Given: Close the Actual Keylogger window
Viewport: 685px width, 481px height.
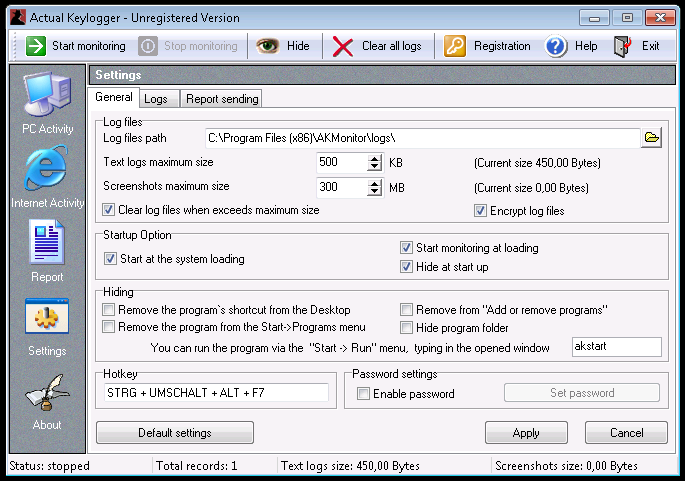Looking at the screenshot, I should (x=661, y=18).
